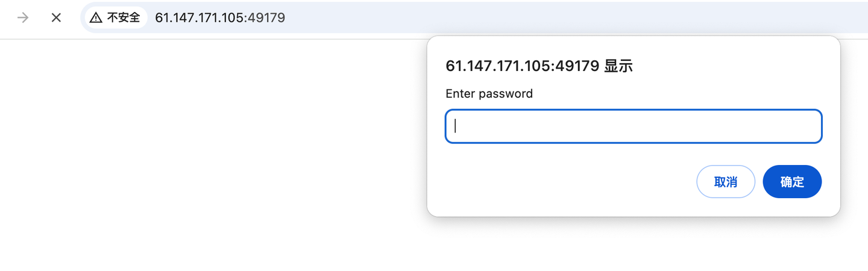The height and width of the screenshot is (271, 868).
Task: Click the text cursor inside the password box
Action: pos(456,126)
